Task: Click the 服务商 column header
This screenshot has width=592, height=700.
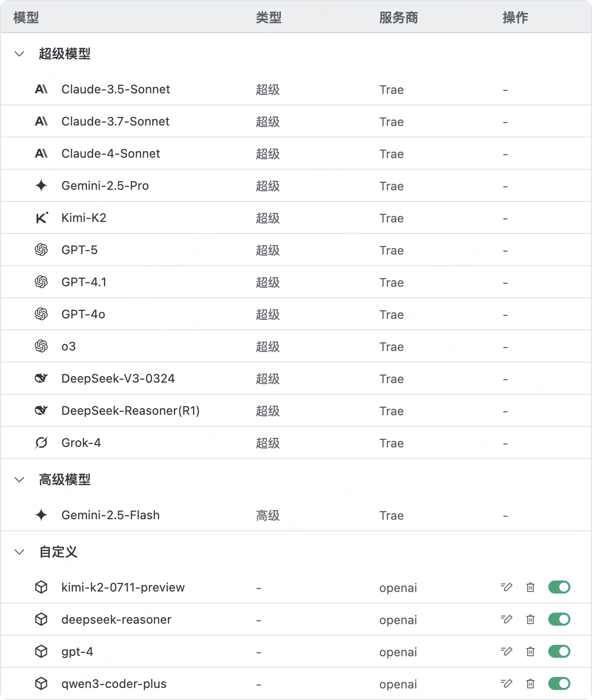Action: tap(399, 18)
